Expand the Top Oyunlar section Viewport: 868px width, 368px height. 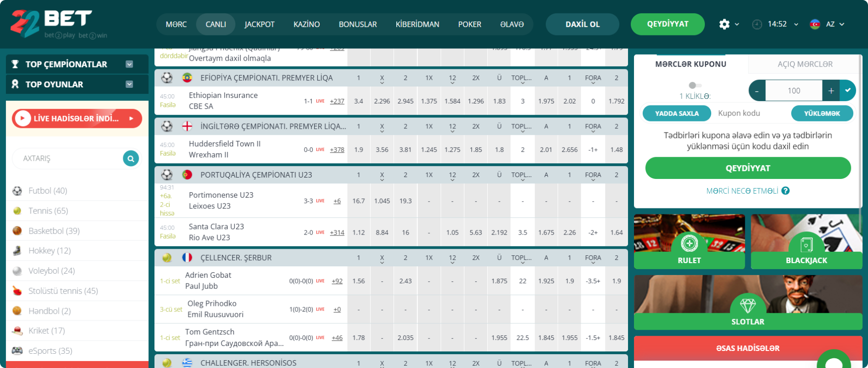tap(129, 84)
